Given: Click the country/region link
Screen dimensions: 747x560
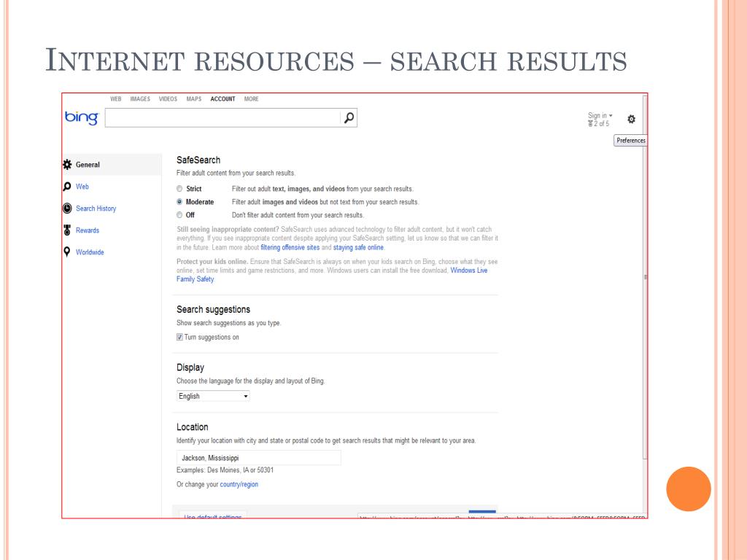Looking at the screenshot, I should point(239,484).
